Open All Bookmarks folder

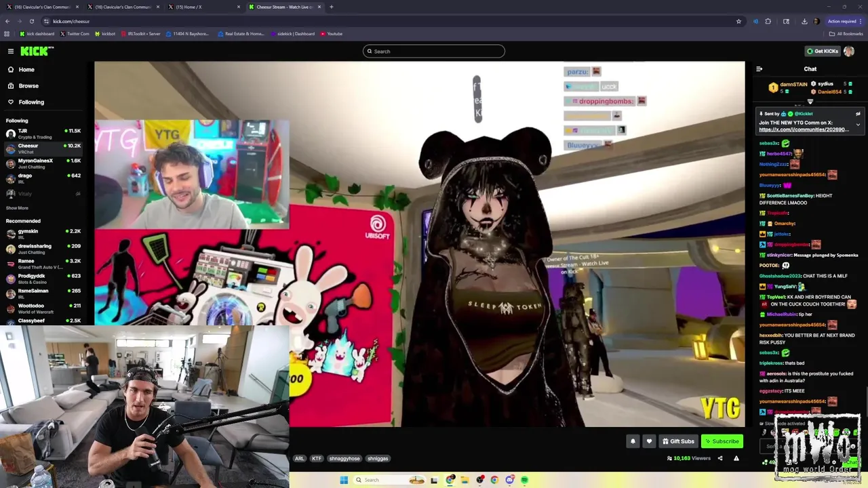(846, 33)
